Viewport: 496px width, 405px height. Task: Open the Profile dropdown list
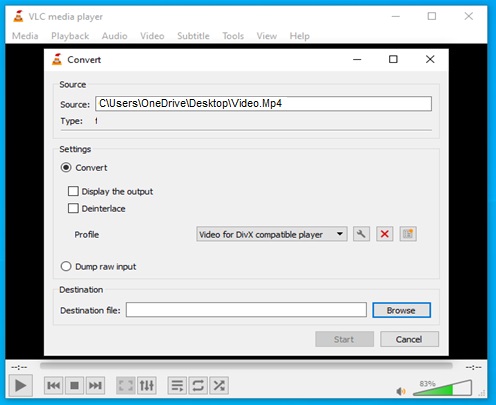(x=272, y=234)
